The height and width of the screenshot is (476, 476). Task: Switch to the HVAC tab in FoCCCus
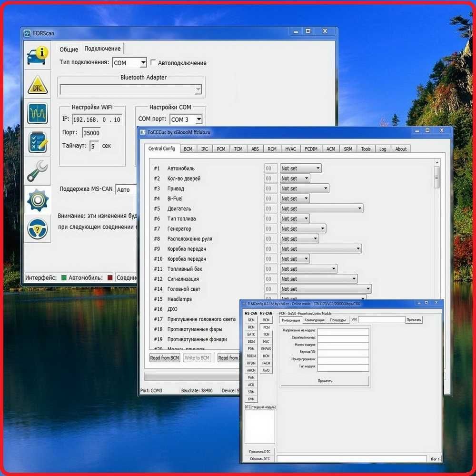pos(290,149)
